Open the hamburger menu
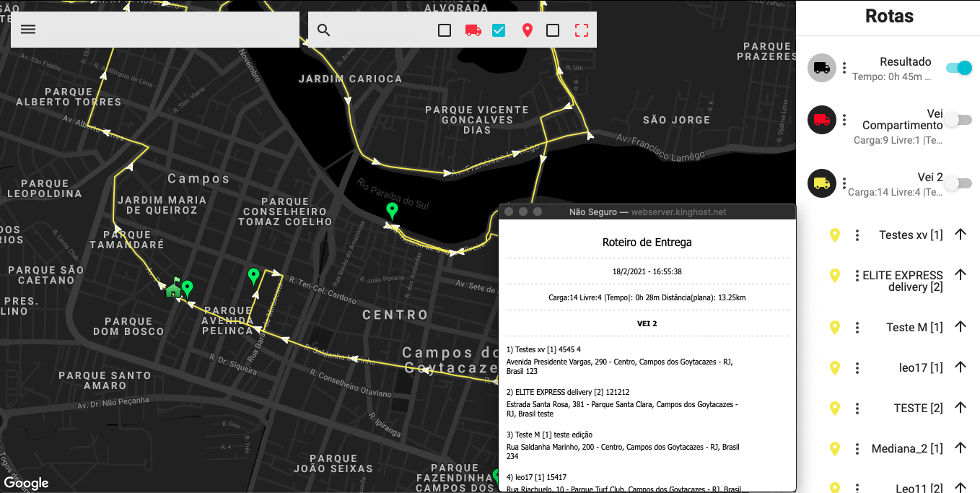This screenshot has height=493, width=980. click(28, 30)
